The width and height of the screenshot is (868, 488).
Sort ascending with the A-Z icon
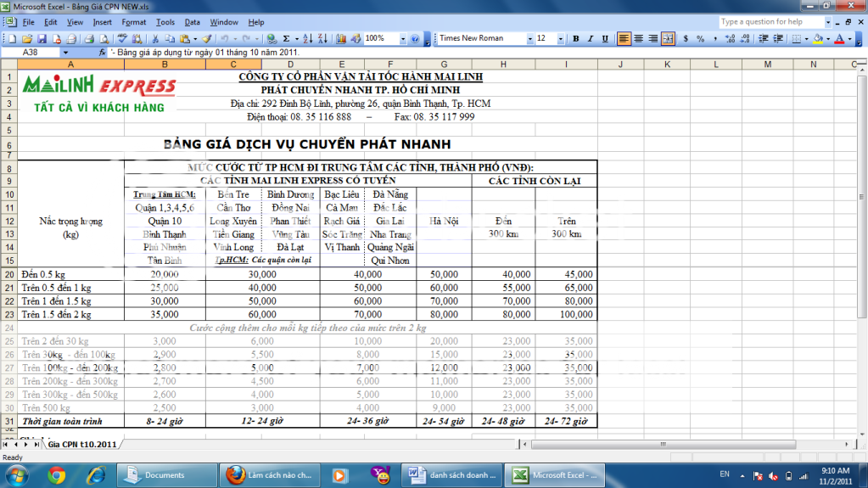[x=308, y=39]
